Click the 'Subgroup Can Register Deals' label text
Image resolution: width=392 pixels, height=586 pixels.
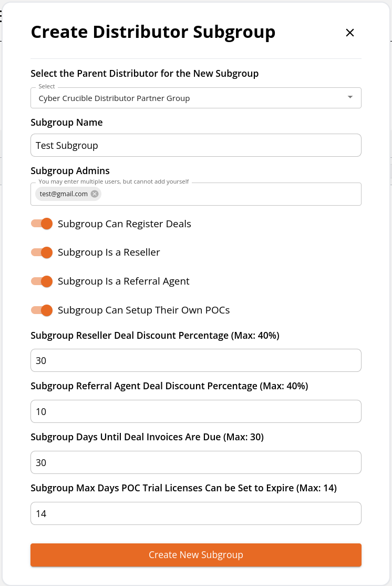coord(125,224)
